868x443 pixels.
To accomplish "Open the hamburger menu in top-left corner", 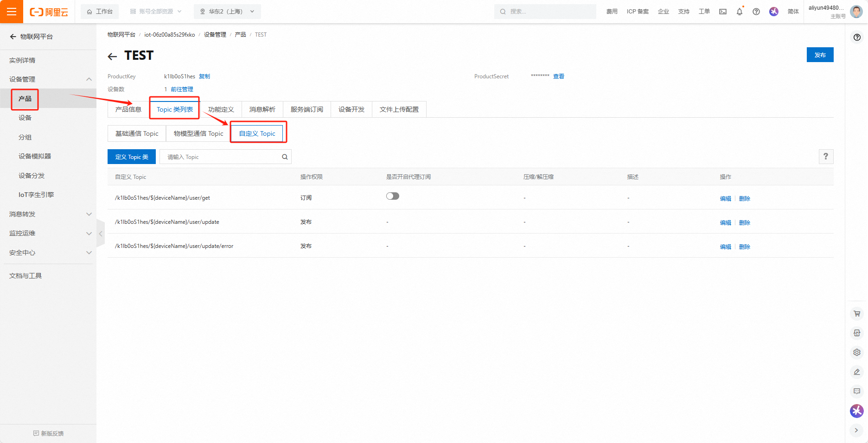I will click(x=12, y=12).
